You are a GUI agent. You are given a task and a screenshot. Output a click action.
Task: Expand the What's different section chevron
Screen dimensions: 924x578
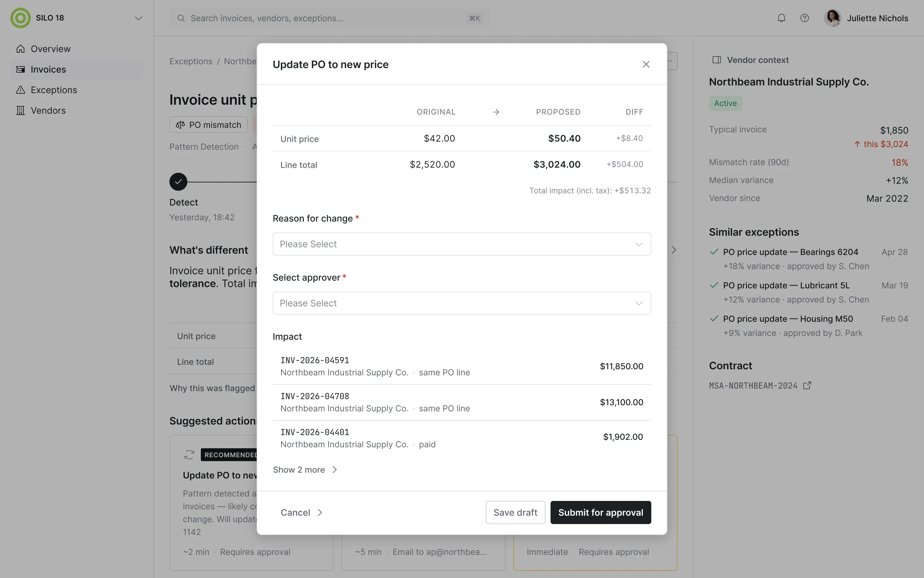[x=674, y=250]
